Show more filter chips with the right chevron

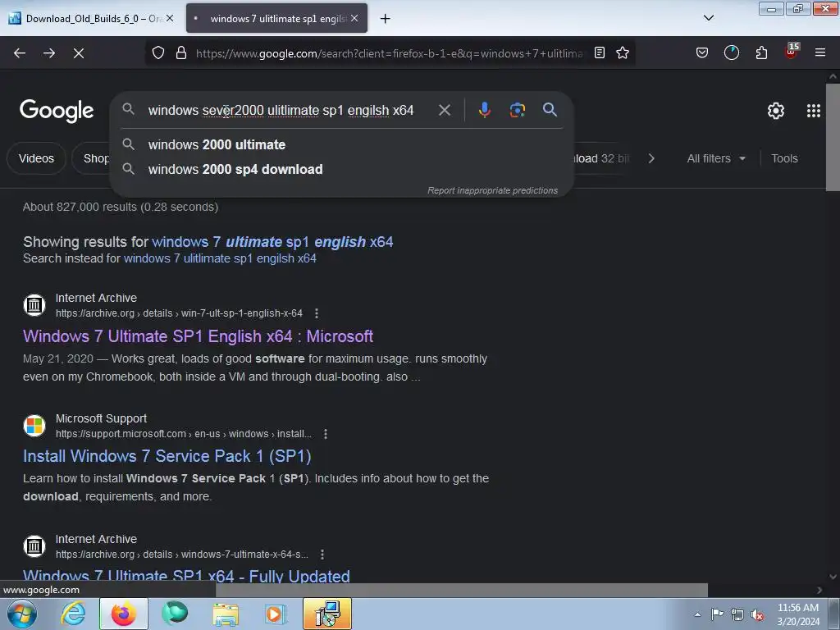coord(651,158)
